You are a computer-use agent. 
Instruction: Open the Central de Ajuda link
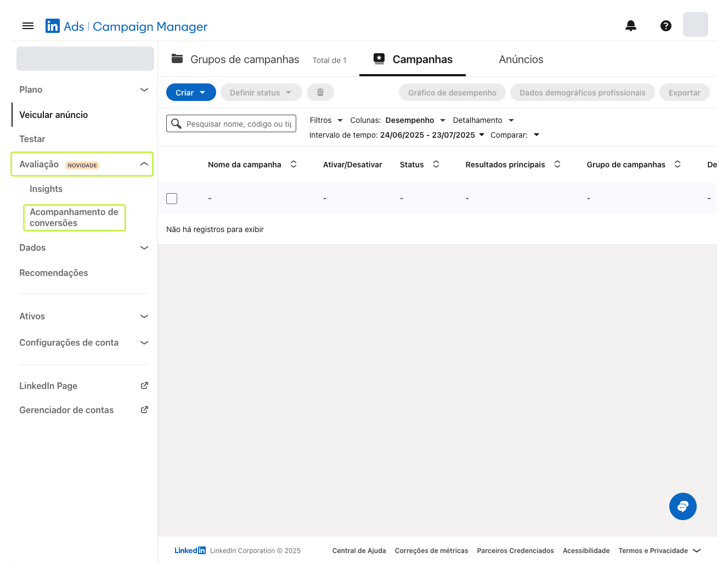pyautogui.click(x=359, y=550)
